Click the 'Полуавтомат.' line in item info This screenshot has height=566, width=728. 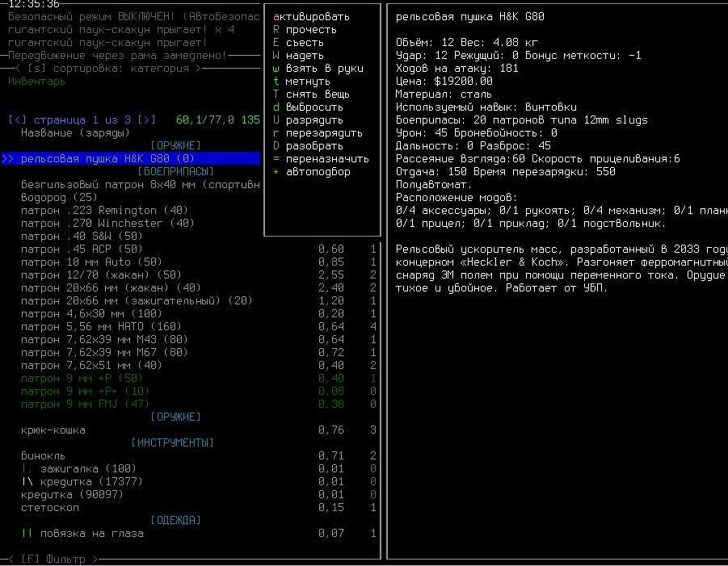coord(434,185)
